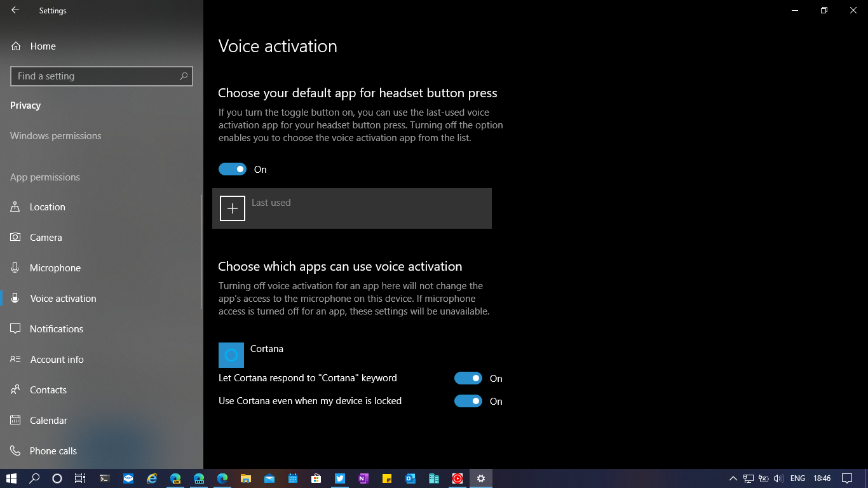Open the clock showing 18:46
868x488 pixels.
tap(822, 478)
